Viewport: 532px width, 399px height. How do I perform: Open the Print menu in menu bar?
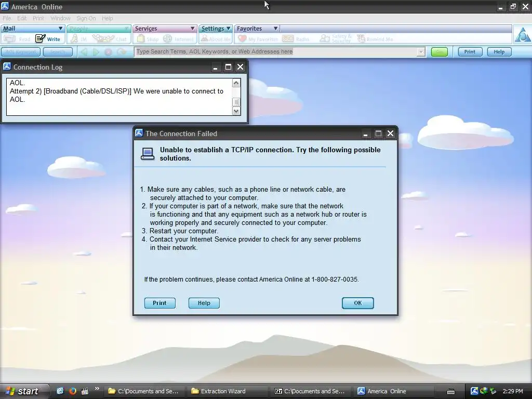pos(38,18)
